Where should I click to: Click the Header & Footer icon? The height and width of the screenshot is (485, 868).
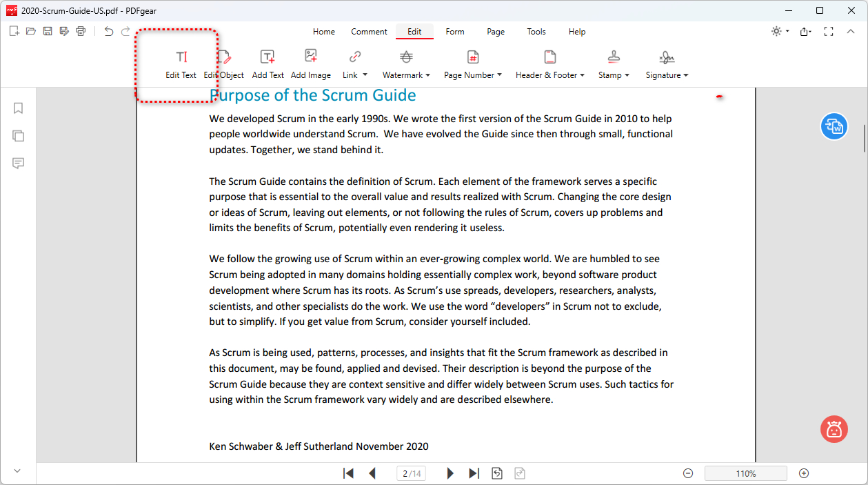pos(550,57)
